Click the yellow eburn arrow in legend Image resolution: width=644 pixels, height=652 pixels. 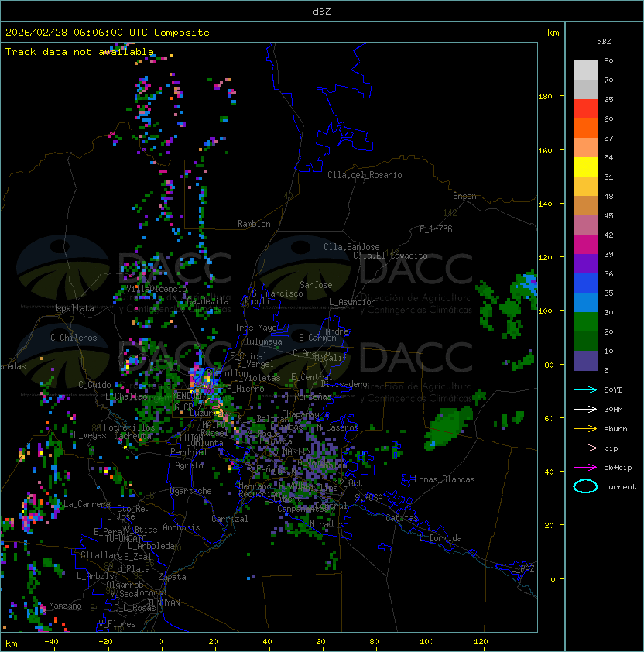click(585, 429)
